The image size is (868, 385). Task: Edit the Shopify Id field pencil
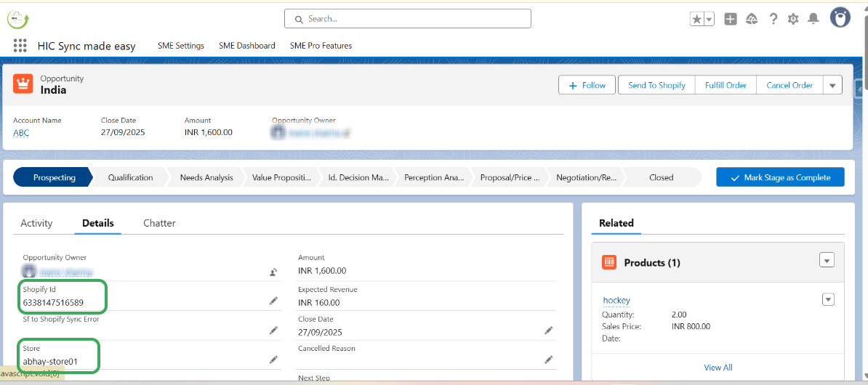tap(273, 300)
